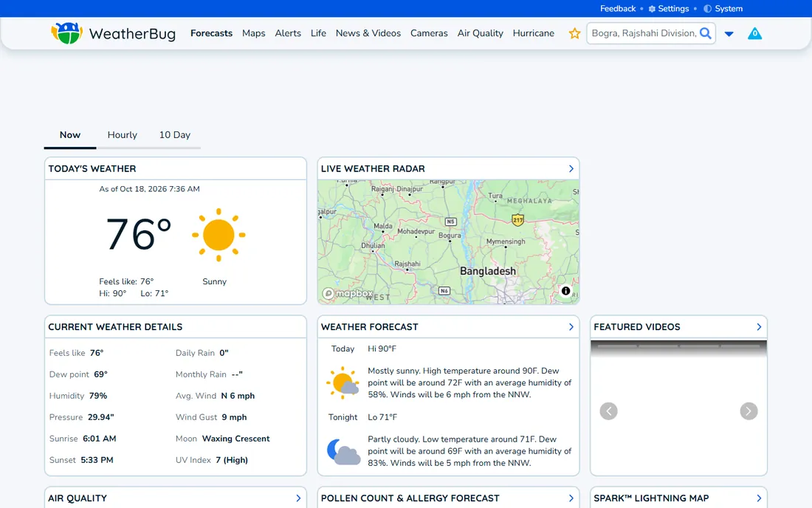
Task: Click the map info icon
Action: pyautogui.click(x=565, y=291)
